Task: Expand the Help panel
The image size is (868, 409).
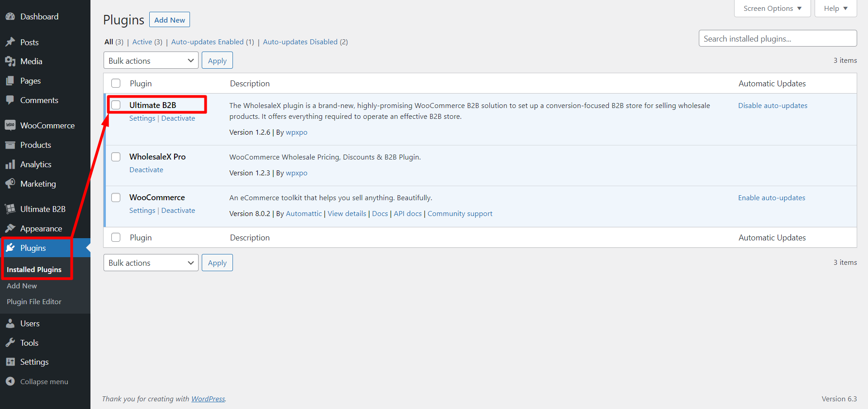Action: tap(835, 9)
